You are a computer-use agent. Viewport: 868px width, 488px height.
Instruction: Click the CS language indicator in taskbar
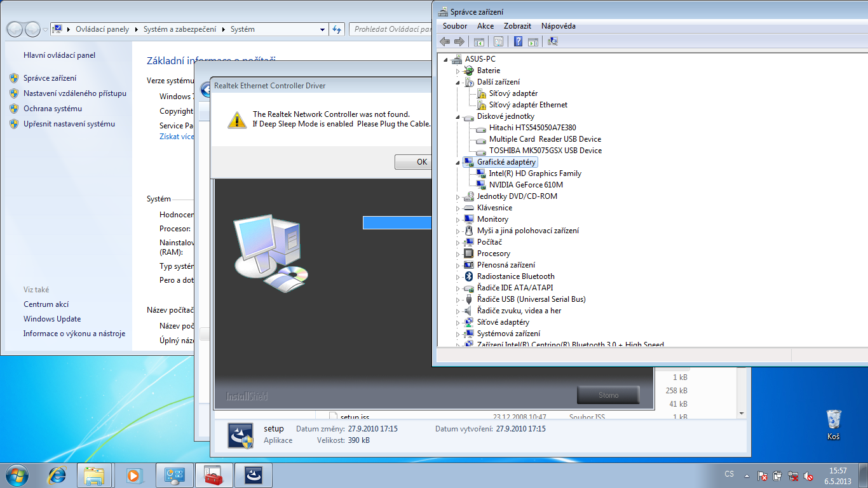coord(729,474)
